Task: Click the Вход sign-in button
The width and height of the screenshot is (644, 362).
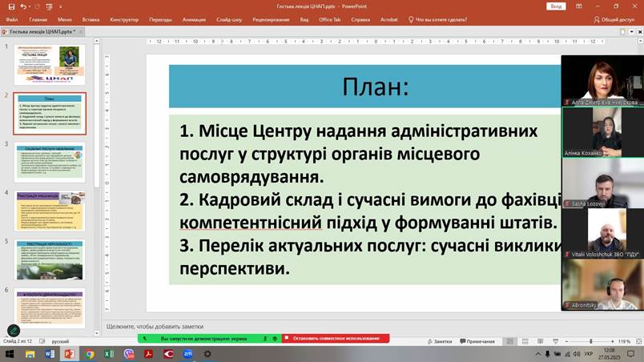Action: pos(556,6)
